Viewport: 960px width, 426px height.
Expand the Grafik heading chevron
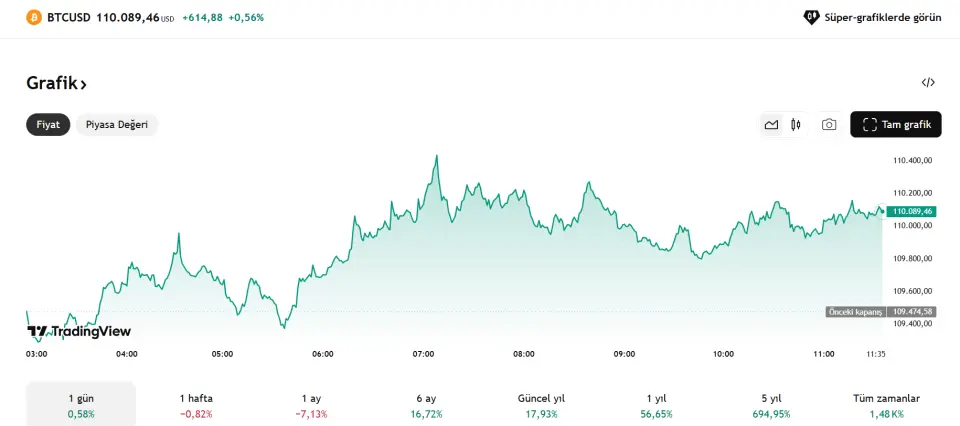click(84, 84)
